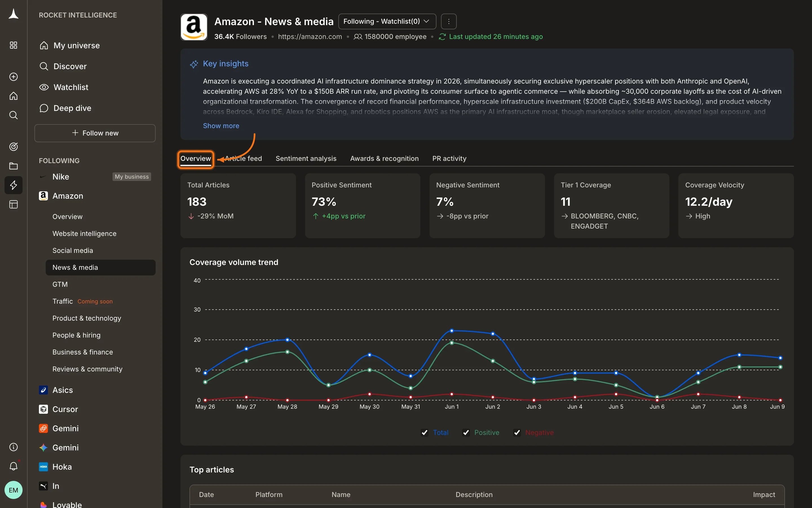Click the home icon in the left rail
This screenshot has width=812, height=508.
[14, 96]
